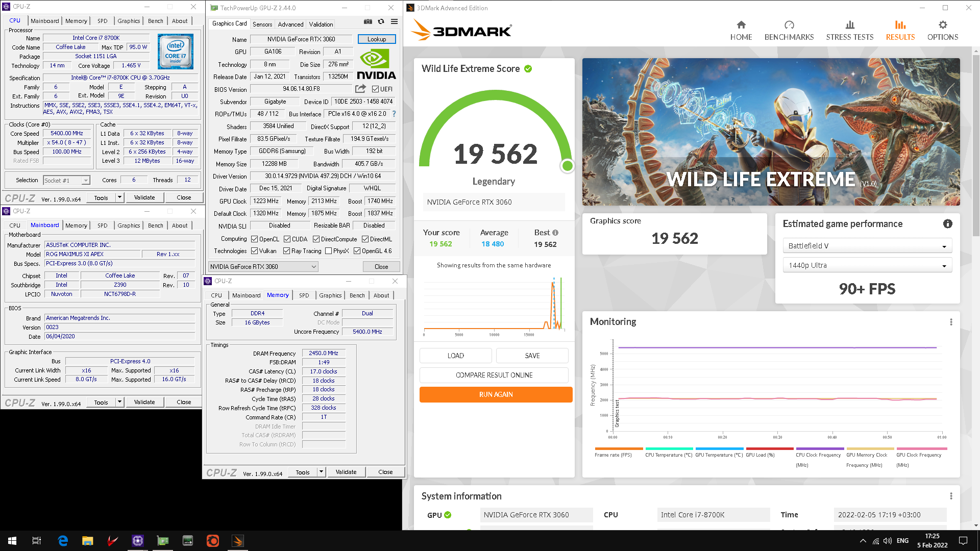The height and width of the screenshot is (551, 980).
Task: Open 3DMark Stress Tests icon
Action: 850,24
